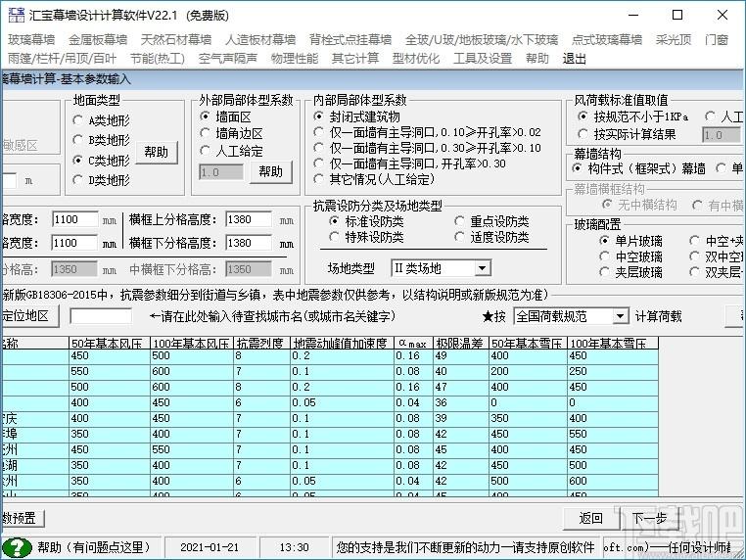Viewport: 746px width, 560px height.
Task: Click cell 49 in 极限温差 column
Action: click(x=460, y=356)
